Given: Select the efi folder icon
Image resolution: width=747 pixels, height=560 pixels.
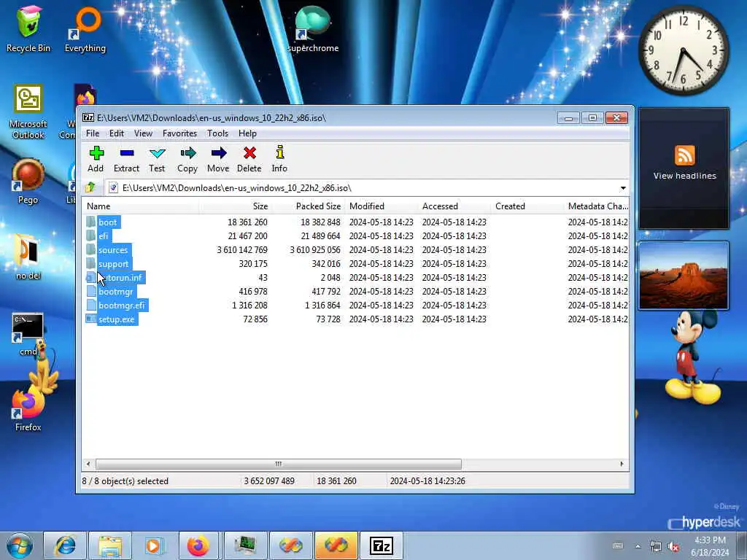Looking at the screenshot, I should pos(91,236).
